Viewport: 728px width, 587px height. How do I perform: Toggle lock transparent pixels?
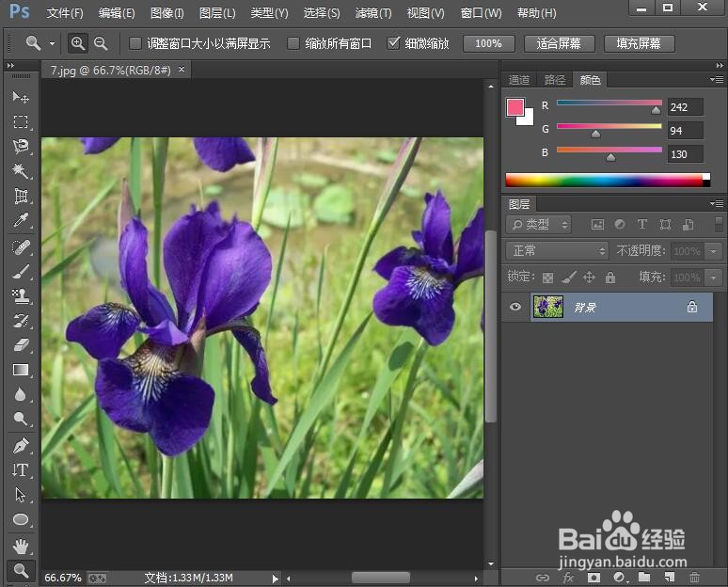click(x=547, y=278)
